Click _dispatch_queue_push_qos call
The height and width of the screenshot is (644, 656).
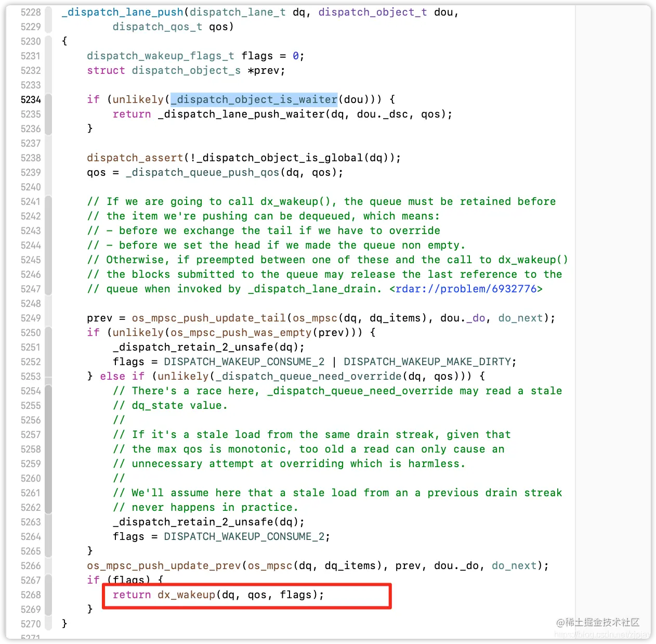(x=203, y=172)
